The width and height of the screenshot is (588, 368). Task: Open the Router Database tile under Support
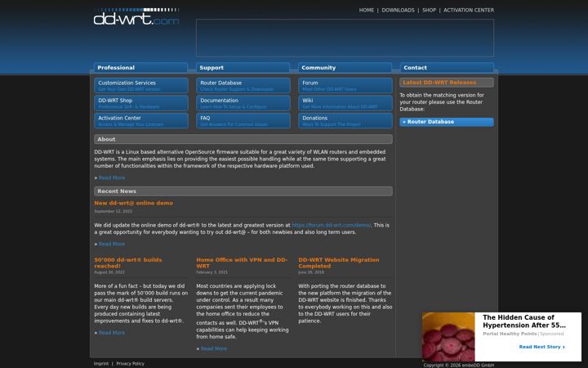coord(243,85)
